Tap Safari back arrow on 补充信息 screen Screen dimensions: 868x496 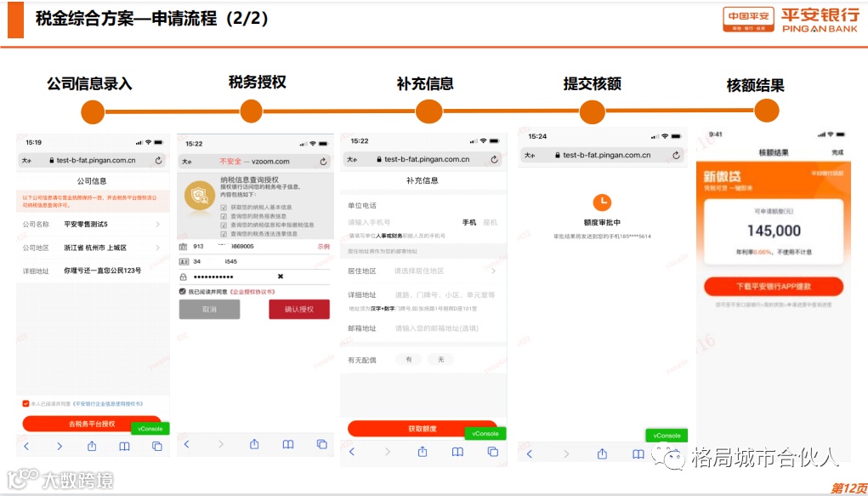(x=352, y=452)
